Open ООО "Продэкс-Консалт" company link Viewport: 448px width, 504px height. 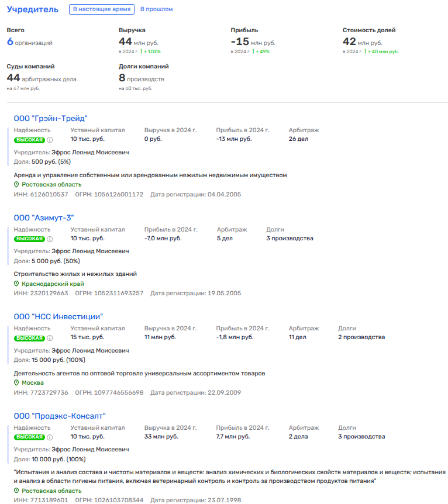point(60,416)
